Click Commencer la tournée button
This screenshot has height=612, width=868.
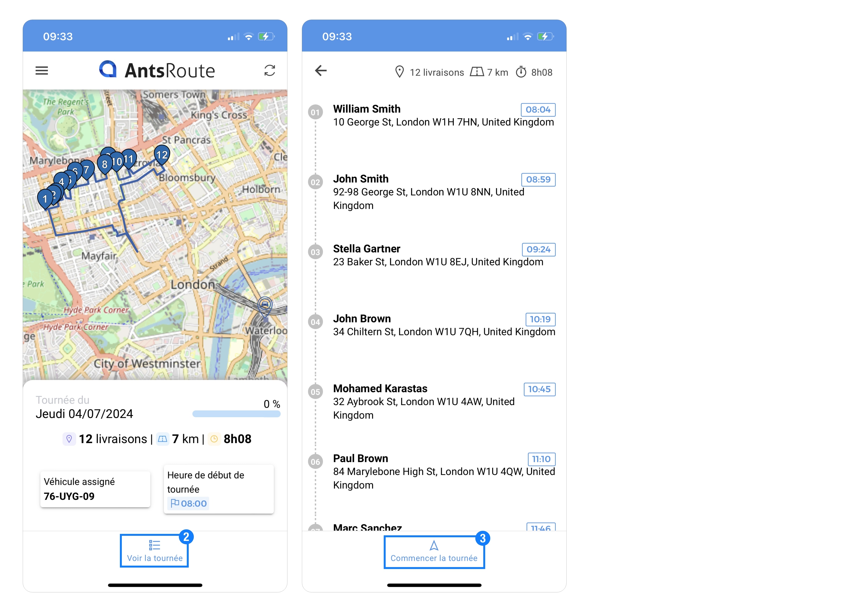[434, 552]
